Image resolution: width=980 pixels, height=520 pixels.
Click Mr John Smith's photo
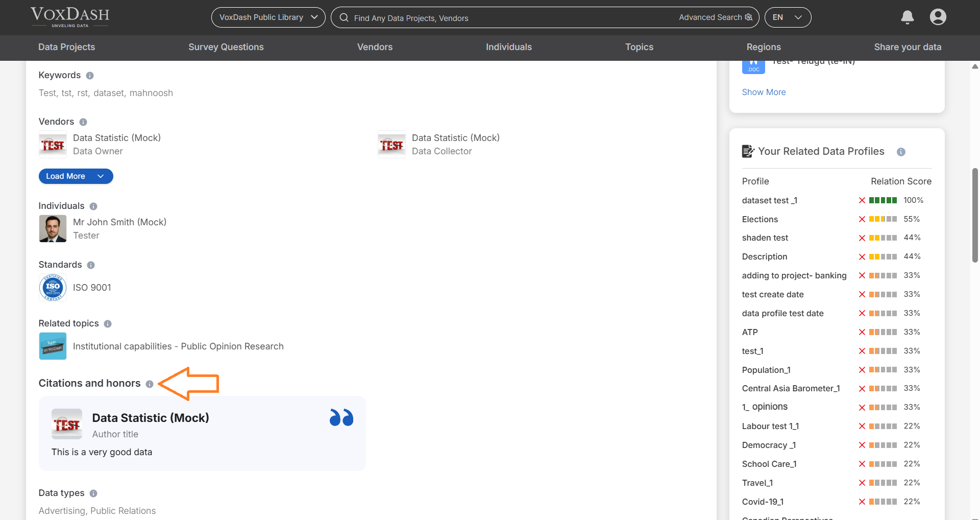[x=53, y=229]
